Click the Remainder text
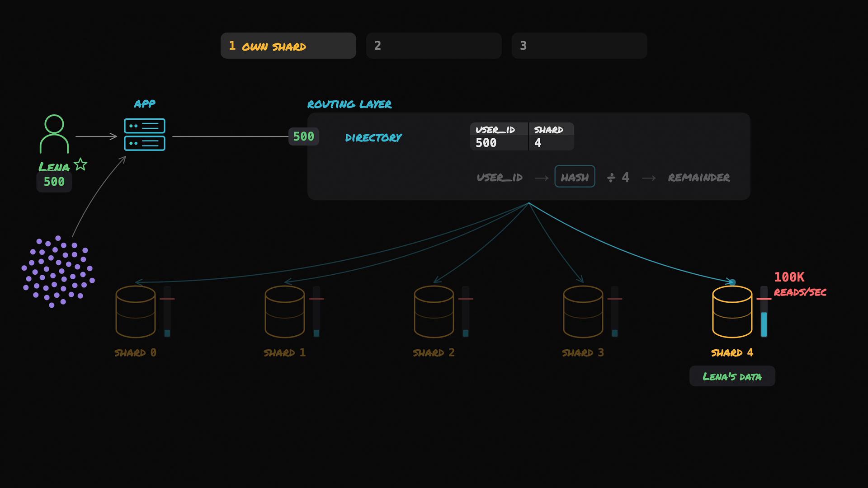 (x=699, y=178)
